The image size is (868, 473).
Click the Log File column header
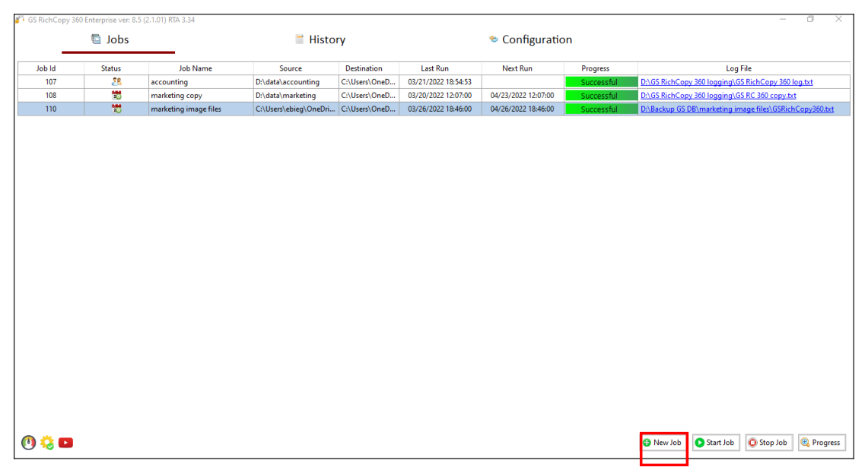(x=743, y=68)
